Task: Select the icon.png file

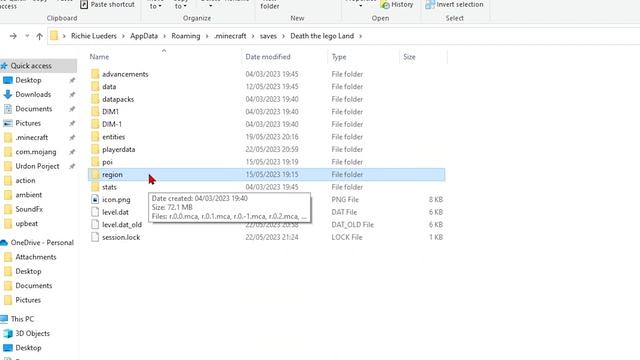Action: (x=116, y=200)
